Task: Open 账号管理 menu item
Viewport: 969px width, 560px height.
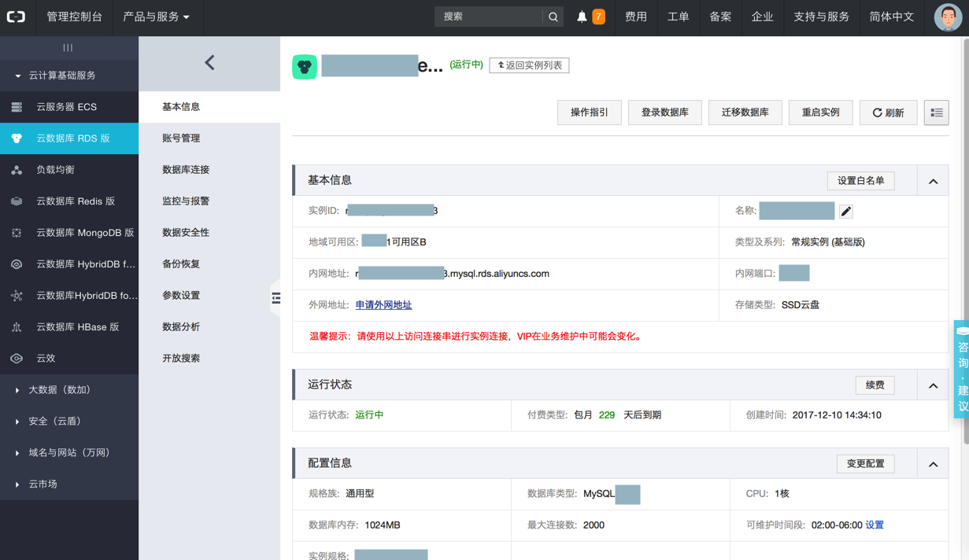Action: tap(209, 138)
